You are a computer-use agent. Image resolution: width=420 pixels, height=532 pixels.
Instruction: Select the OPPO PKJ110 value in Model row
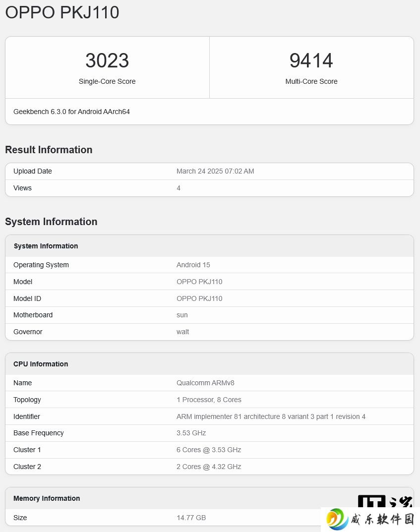199,282
